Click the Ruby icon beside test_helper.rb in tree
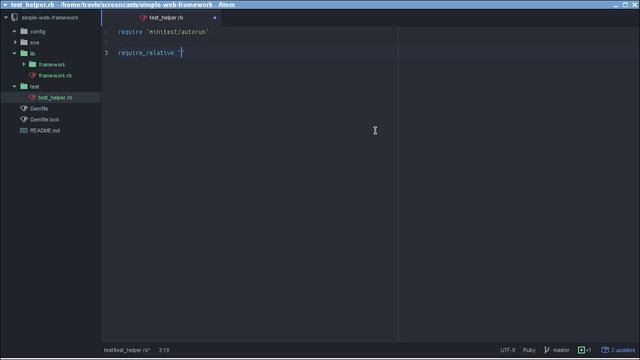 [x=33, y=98]
